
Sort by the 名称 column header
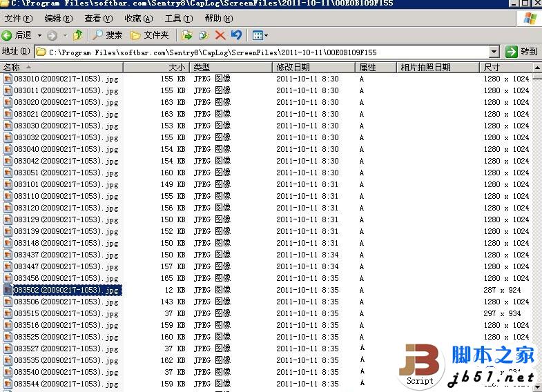pos(61,67)
